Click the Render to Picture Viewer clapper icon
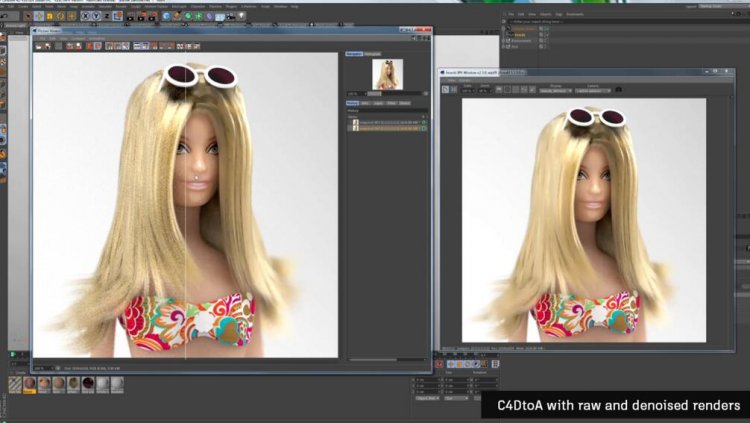This screenshot has width=750, height=423. 141,16
